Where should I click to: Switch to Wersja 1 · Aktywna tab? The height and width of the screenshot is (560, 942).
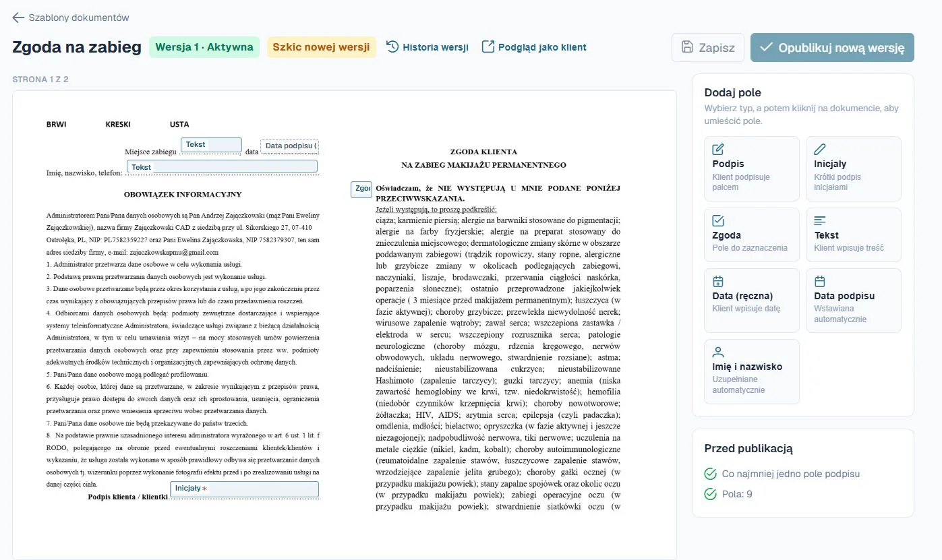click(x=204, y=47)
